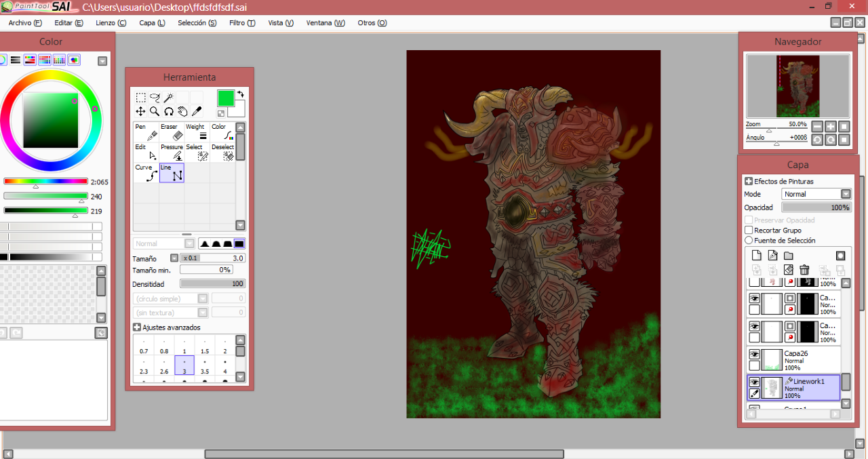Image resolution: width=868 pixels, height=459 pixels.
Task: Select the rectangular selection tool
Action: point(140,98)
